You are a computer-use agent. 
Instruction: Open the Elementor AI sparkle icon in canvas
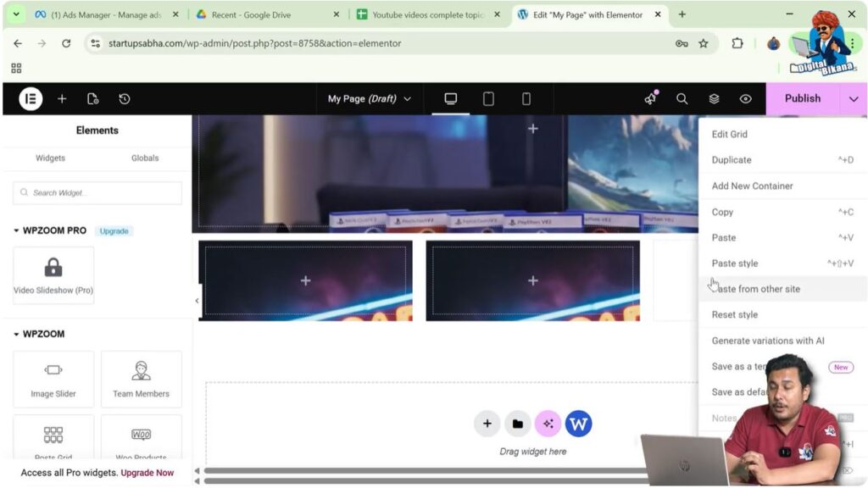pyautogui.click(x=548, y=423)
